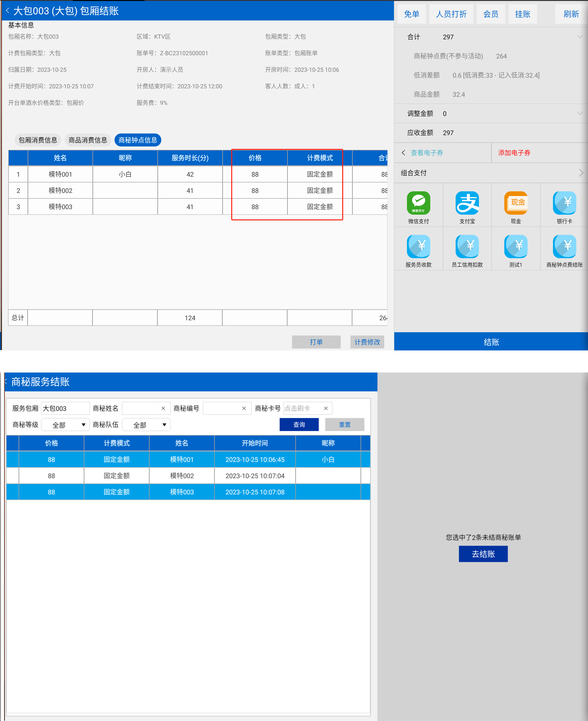The height and width of the screenshot is (721, 588).
Task: Click the 去结账 button
Action: [483, 554]
